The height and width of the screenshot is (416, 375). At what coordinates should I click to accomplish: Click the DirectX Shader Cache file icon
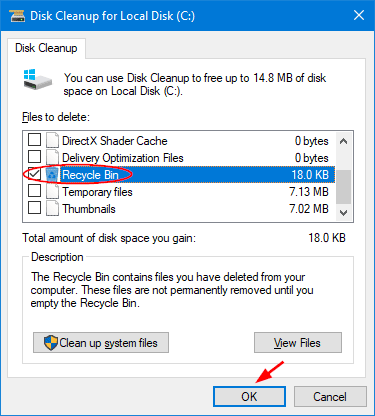pos(52,140)
